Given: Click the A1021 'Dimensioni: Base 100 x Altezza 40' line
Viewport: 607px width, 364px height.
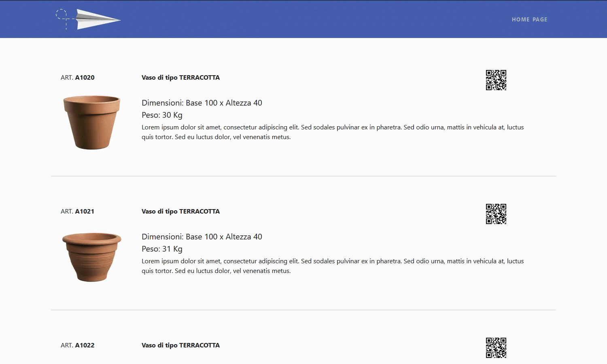Looking at the screenshot, I should pos(202,237).
